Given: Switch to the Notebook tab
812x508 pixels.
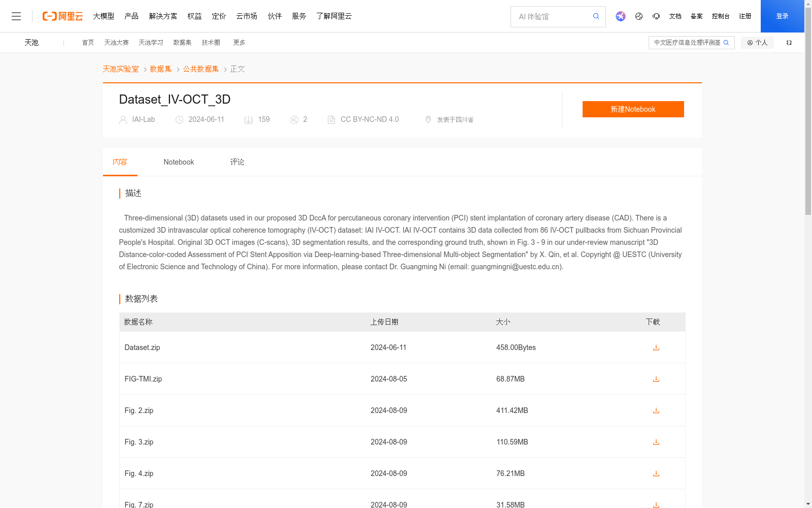Looking at the screenshot, I should pos(179,162).
